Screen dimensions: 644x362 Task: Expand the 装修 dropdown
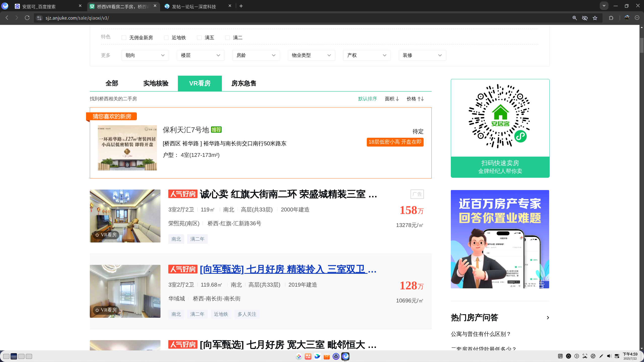[422, 55]
